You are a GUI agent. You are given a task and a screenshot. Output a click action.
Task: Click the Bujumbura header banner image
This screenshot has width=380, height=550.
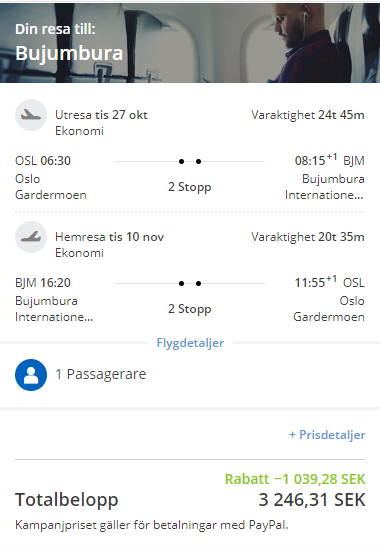190,43
